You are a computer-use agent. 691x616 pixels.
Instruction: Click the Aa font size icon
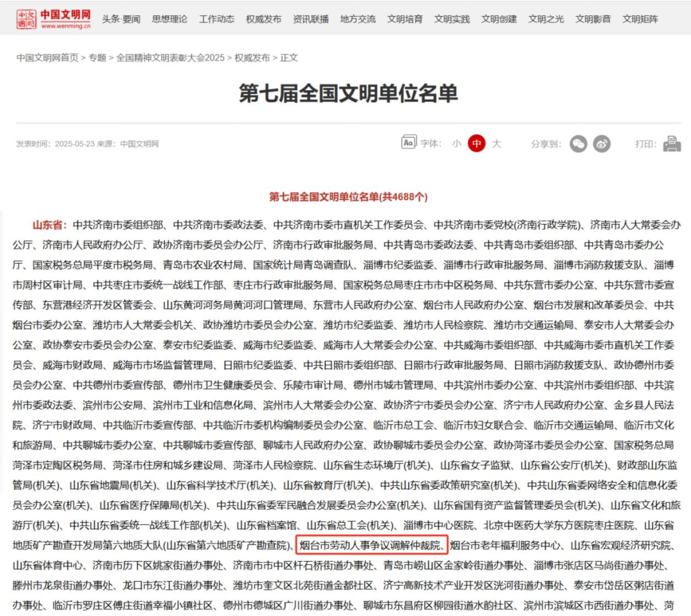(x=408, y=142)
